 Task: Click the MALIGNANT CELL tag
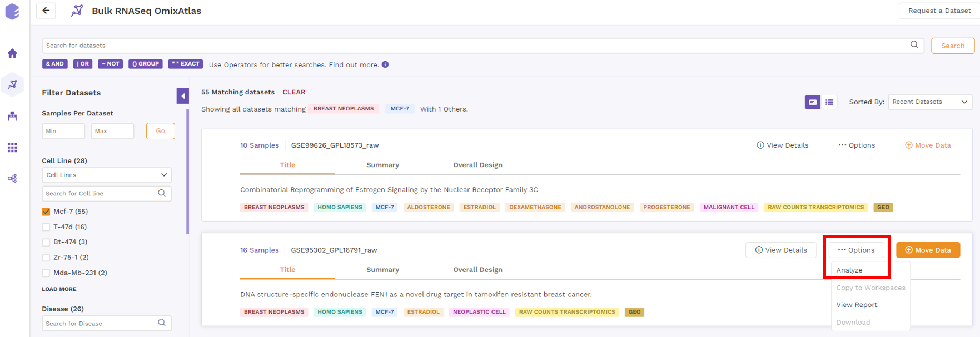[x=729, y=207]
